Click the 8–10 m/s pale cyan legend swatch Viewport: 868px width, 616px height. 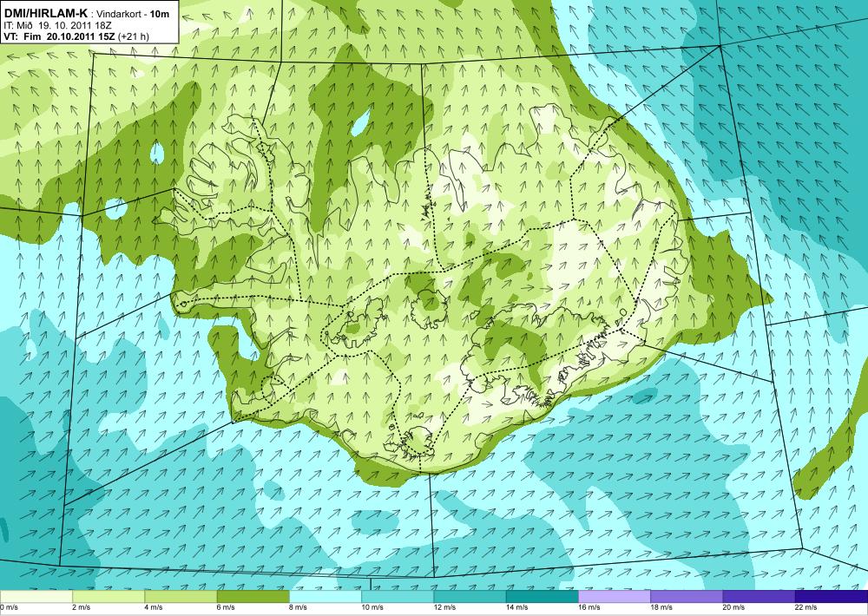(325, 597)
